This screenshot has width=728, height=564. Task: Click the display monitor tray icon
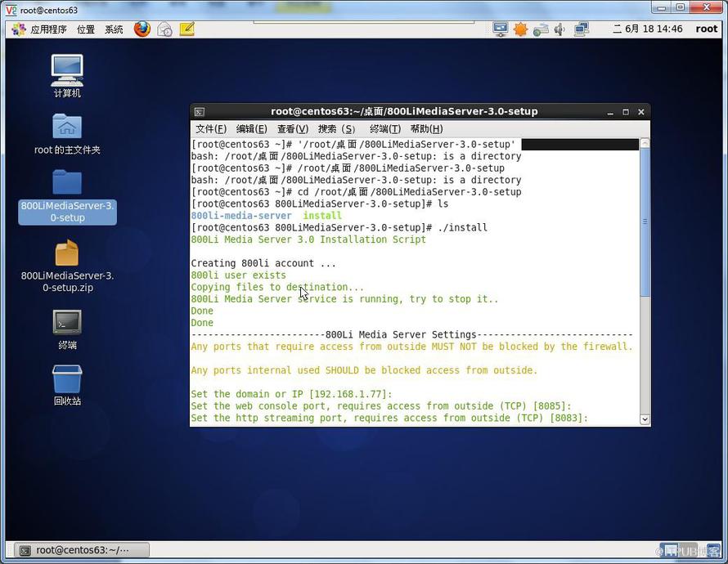[x=500, y=29]
